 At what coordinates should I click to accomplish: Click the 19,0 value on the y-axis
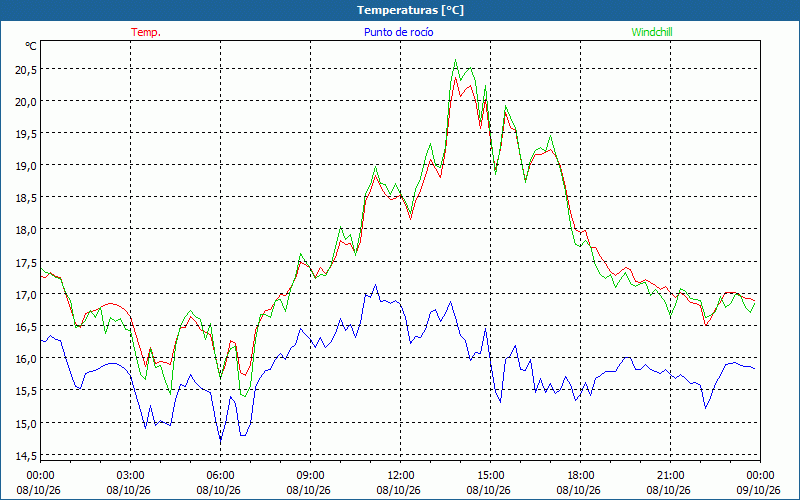[26, 166]
